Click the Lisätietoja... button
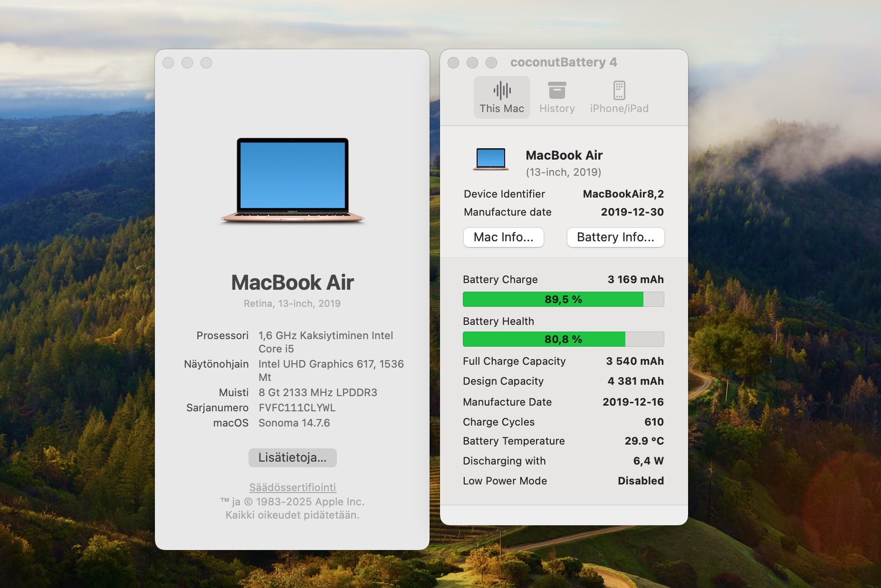This screenshot has height=588, width=881. coord(293,457)
